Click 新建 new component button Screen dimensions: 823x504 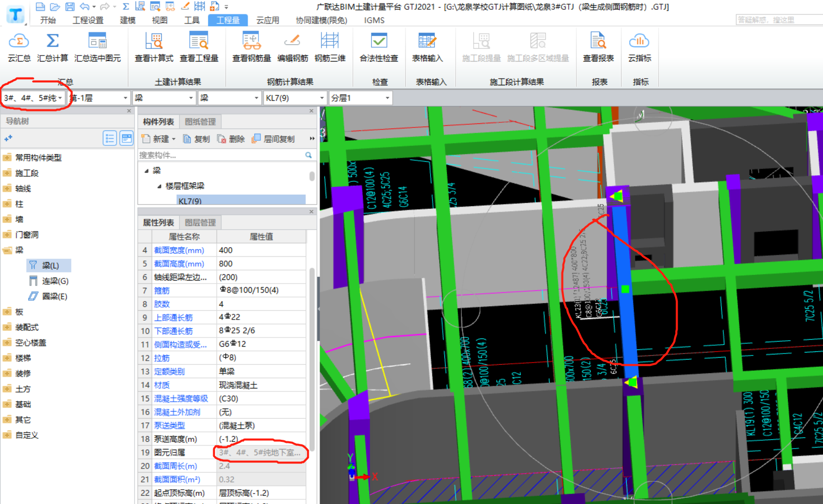(155, 139)
